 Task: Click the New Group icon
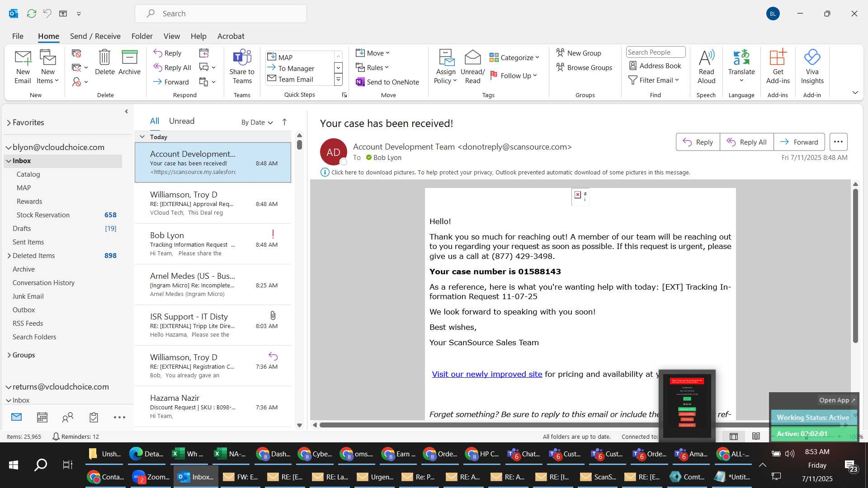[560, 53]
